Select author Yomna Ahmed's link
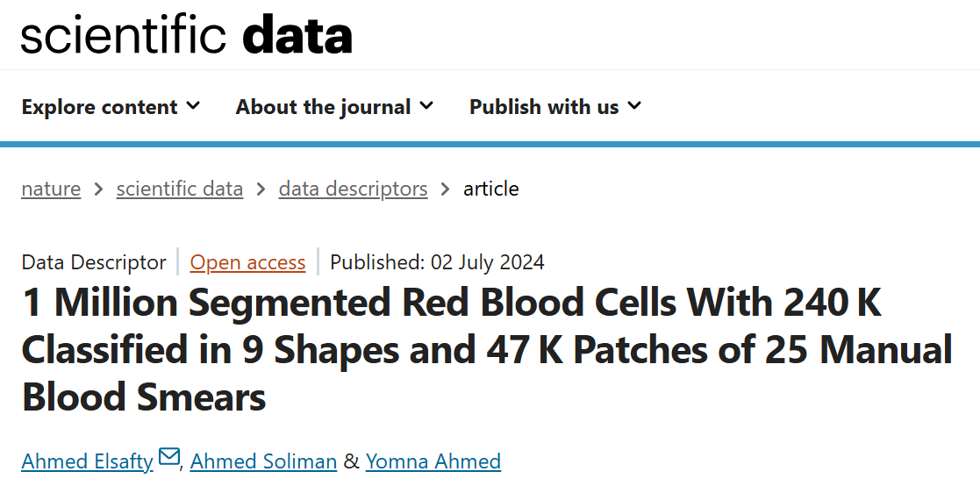The height and width of the screenshot is (493, 980). [x=433, y=461]
